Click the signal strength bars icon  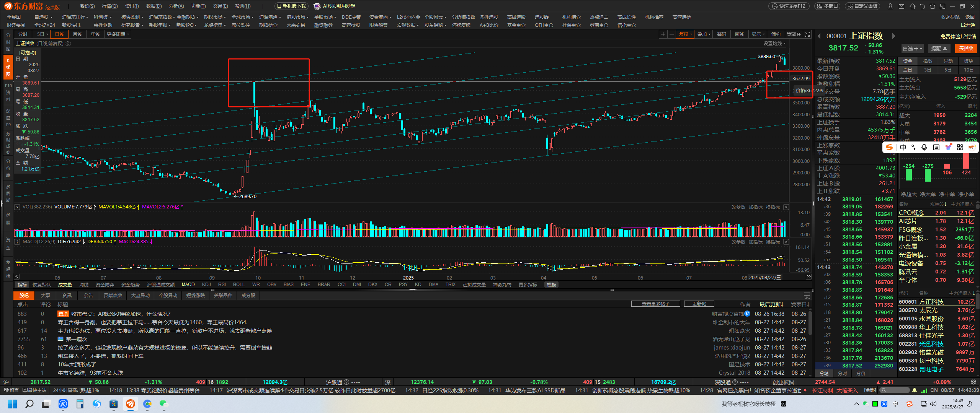(x=924, y=390)
